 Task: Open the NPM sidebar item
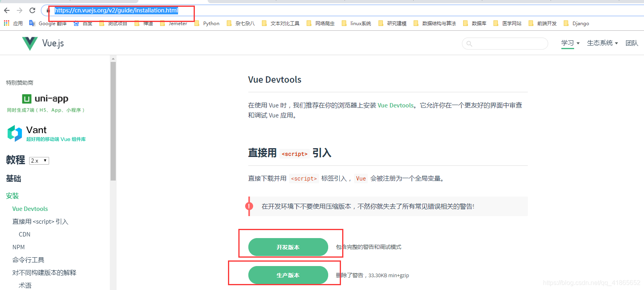point(18,247)
